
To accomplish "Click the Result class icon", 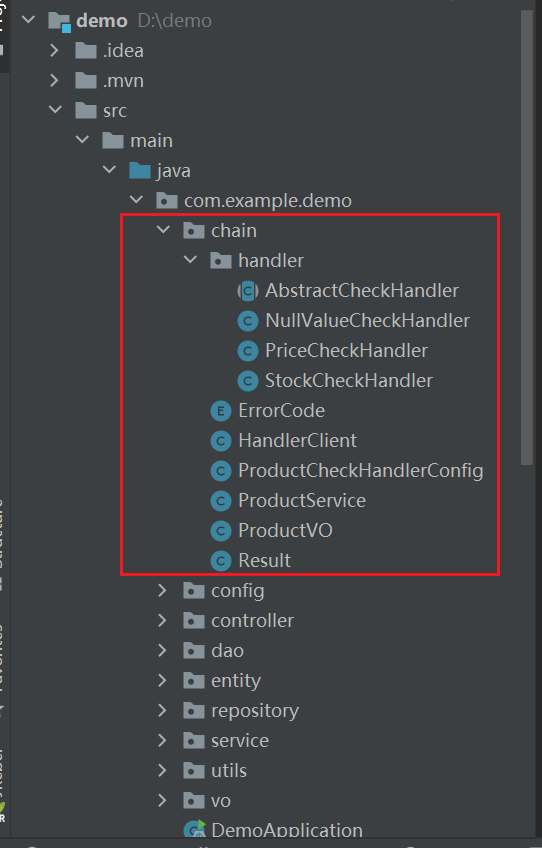I will [221, 561].
